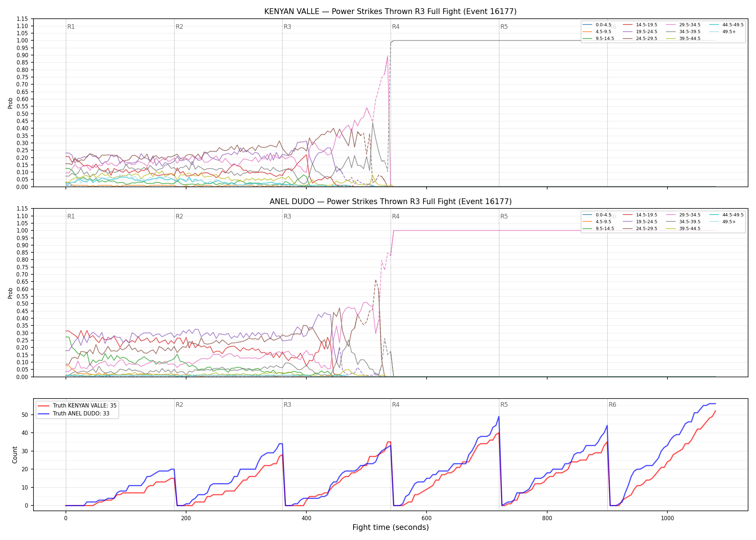Click the ANEL DUDO chart title
The height and width of the screenshot is (540, 756).
tap(390, 202)
